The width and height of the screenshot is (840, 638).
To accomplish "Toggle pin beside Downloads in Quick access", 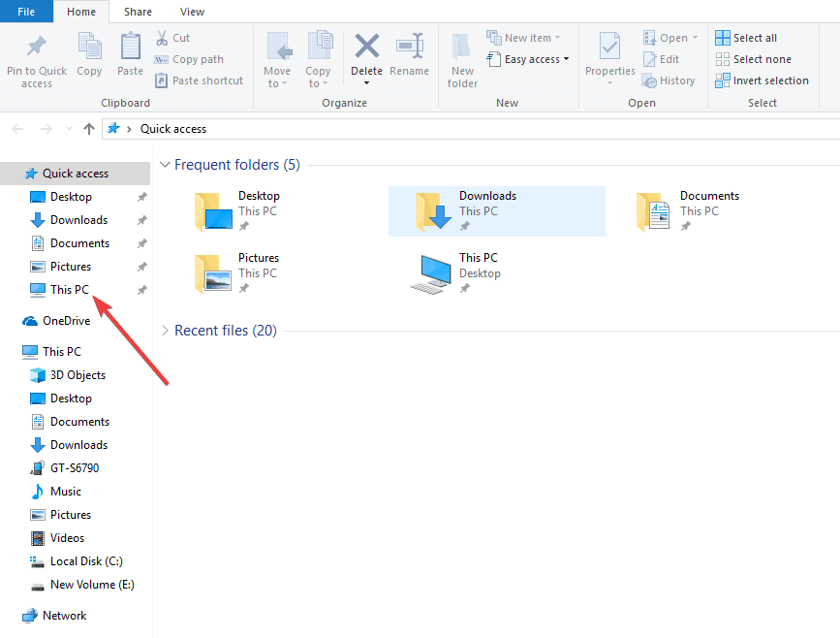I will pos(142,220).
